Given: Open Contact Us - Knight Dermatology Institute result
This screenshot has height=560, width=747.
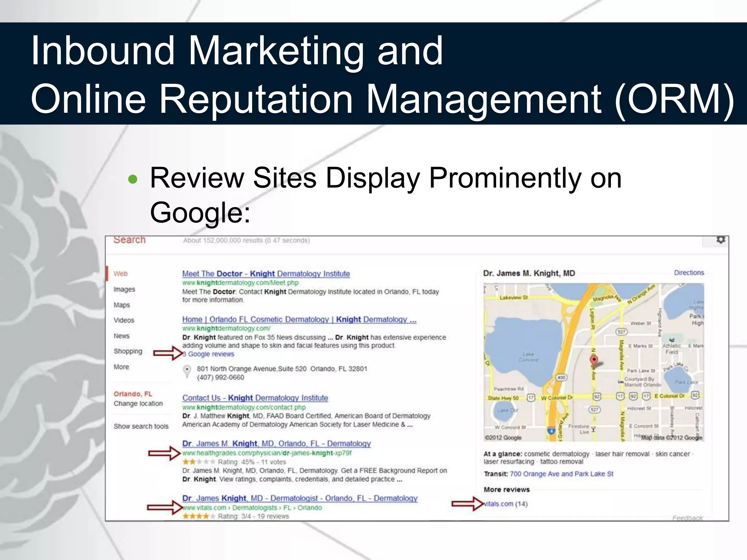Looking at the screenshot, I should coord(255,398).
